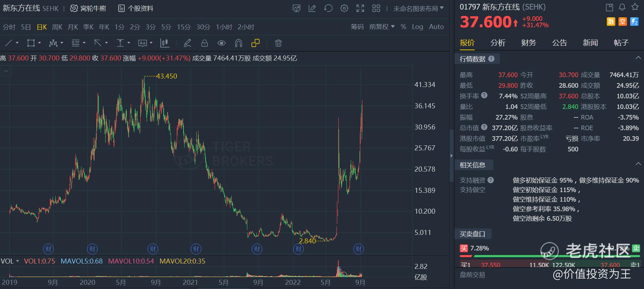Image resolution: width=644 pixels, height=289 pixels.
Task: Open the chart display screen icon
Action: [296, 8]
